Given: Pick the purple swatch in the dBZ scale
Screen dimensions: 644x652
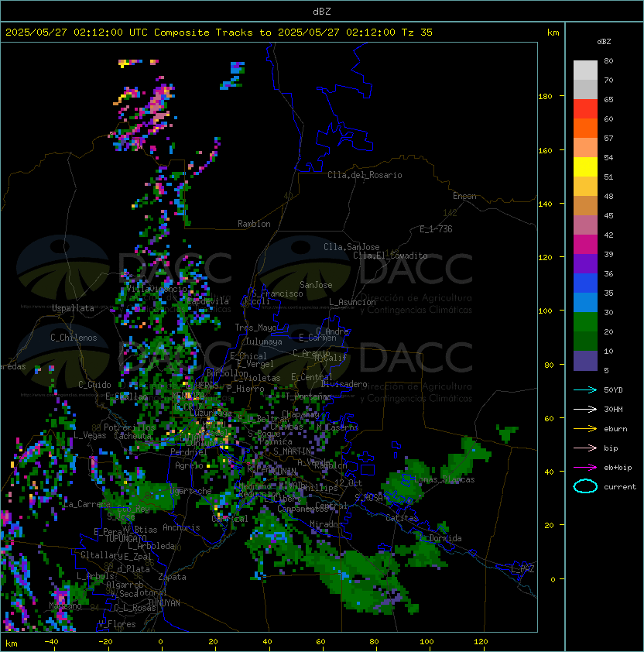Looking at the screenshot, I should click(585, 263).
